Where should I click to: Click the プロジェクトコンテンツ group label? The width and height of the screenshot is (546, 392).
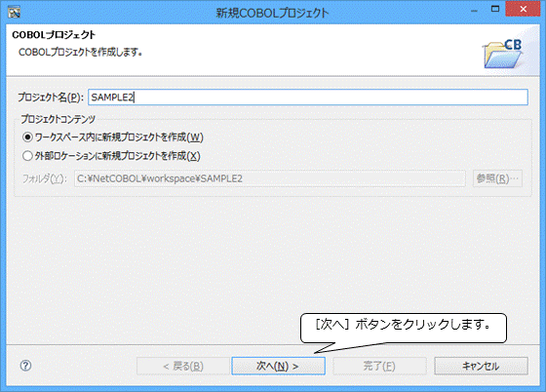[58, 119]
